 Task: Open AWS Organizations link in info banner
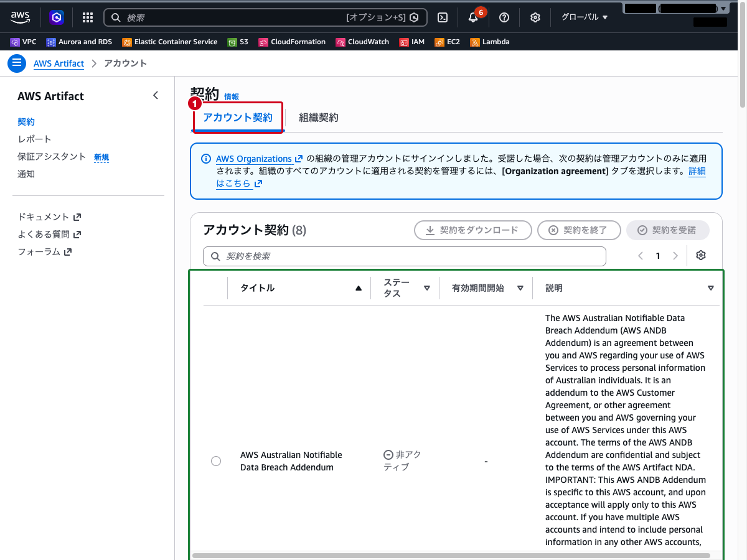(259, 159)
